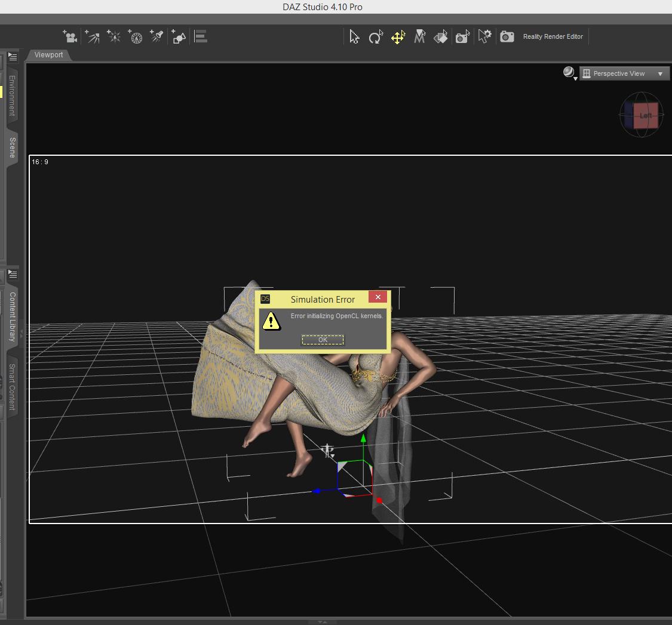
Task: Create a new spotlight
Action: coord(157,36)
